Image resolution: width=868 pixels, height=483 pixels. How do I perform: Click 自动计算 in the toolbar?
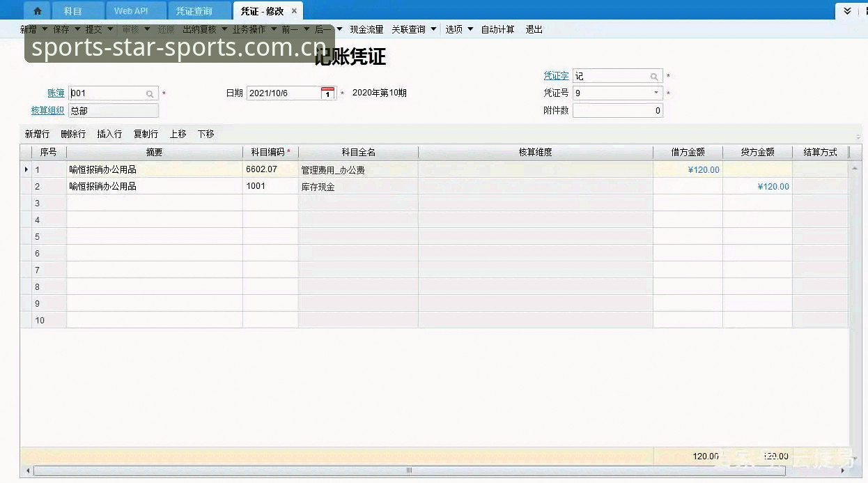(x=497, y=29)
